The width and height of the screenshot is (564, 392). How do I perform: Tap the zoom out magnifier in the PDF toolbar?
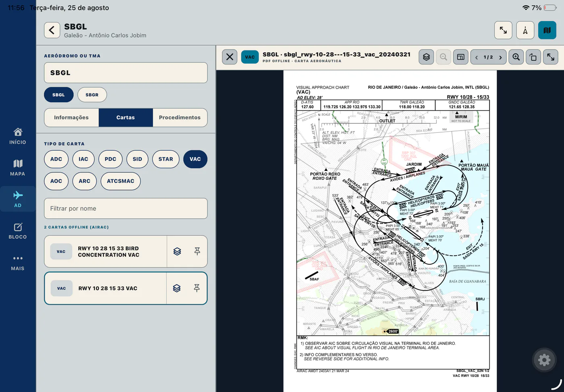tap(444, 57)
